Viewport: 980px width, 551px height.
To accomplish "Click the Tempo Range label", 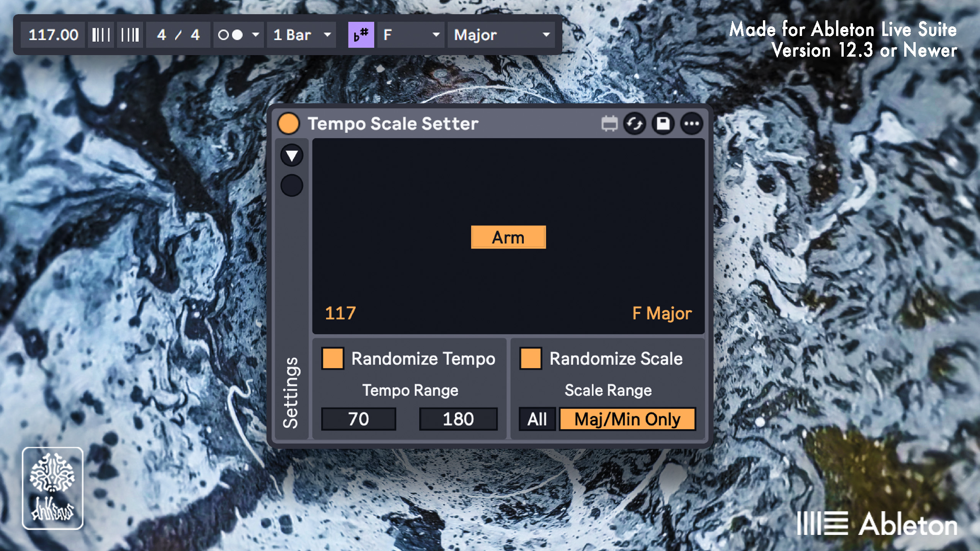I will pos(410,390).
